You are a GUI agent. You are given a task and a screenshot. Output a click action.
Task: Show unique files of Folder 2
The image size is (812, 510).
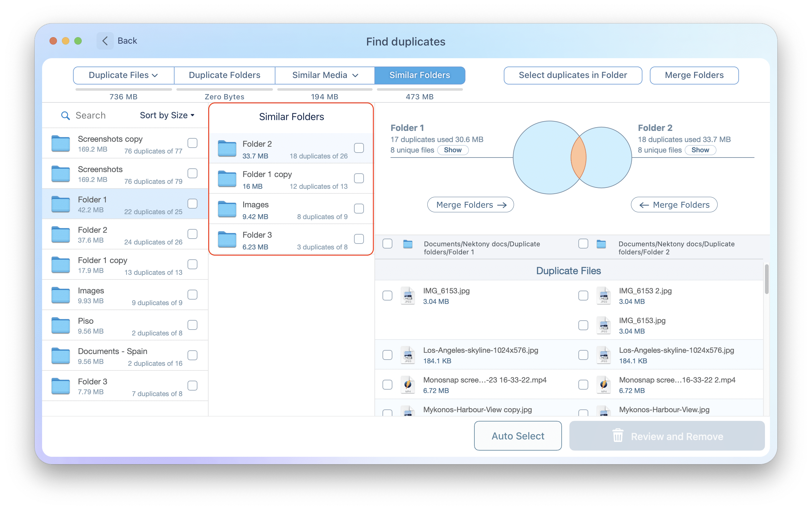[x=700, y=150]
